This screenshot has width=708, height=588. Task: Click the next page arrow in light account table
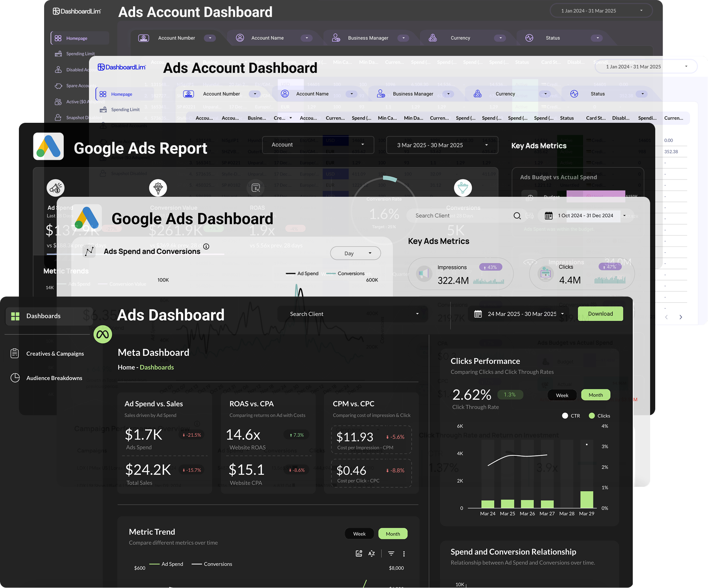point(680,317)
